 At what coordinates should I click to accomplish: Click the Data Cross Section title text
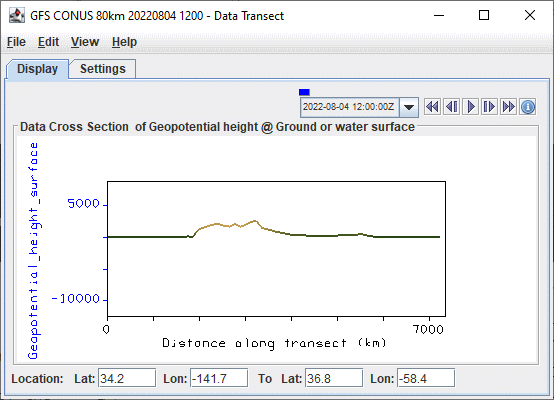(x=217, y=127)
